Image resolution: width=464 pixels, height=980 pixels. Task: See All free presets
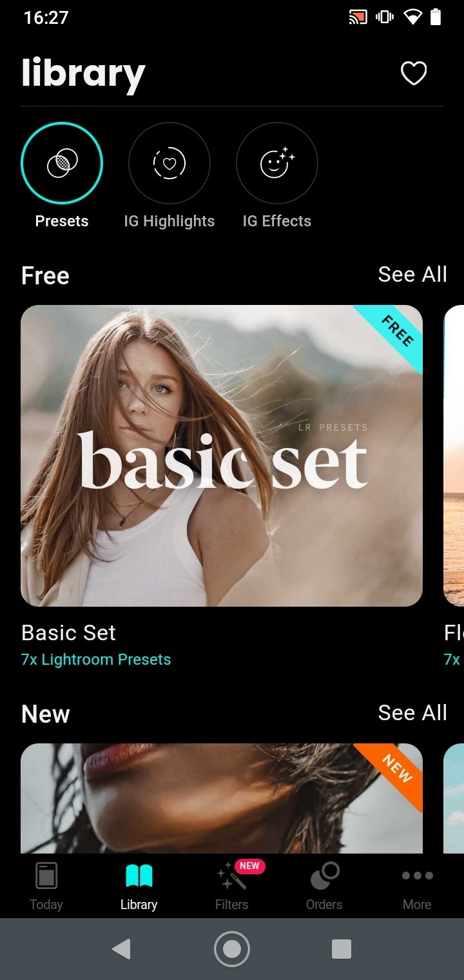(x=412, y=275)
